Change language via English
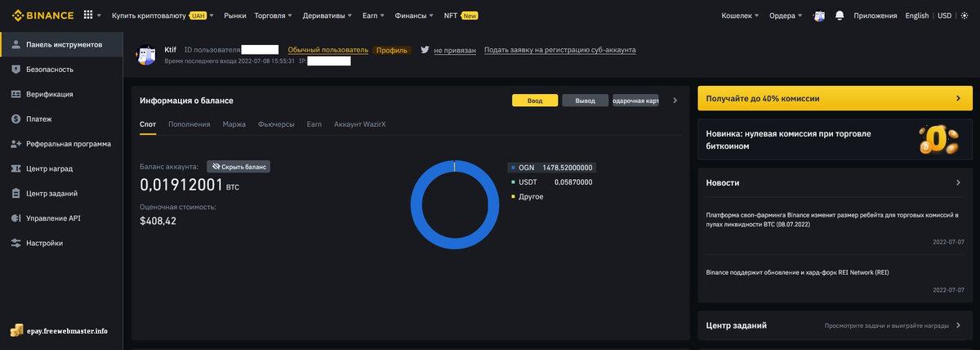Viewport: 980px width, 350px height. 917,16
